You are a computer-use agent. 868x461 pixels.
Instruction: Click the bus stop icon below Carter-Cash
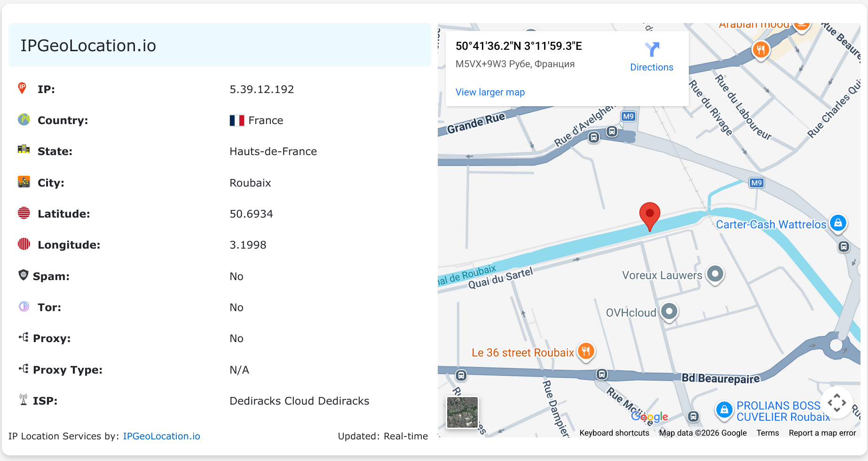click(x=844, y=247)
